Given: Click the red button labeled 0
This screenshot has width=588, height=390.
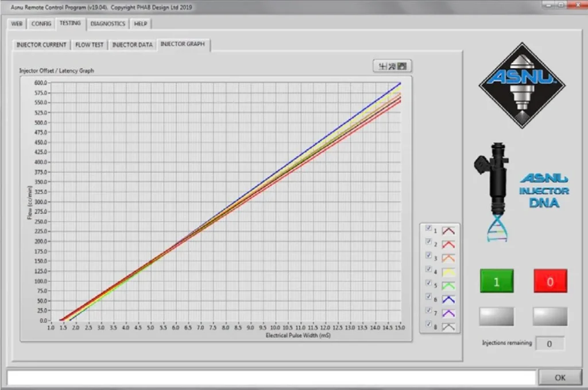Looking at the screenshot, I should click(x=550, y=281).
